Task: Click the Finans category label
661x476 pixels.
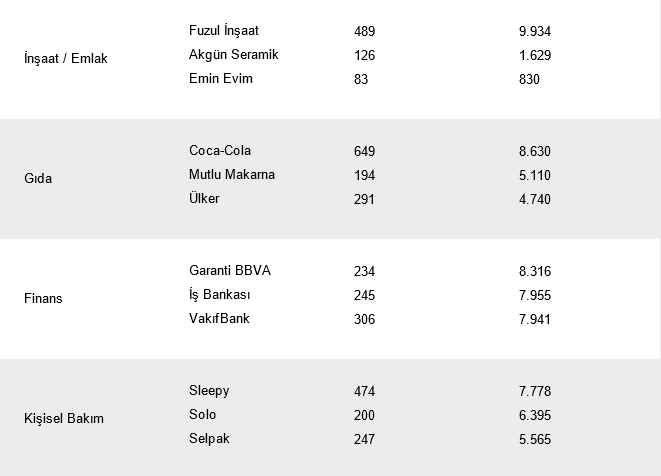Action: pyautogui.click(x=43, y=299)
